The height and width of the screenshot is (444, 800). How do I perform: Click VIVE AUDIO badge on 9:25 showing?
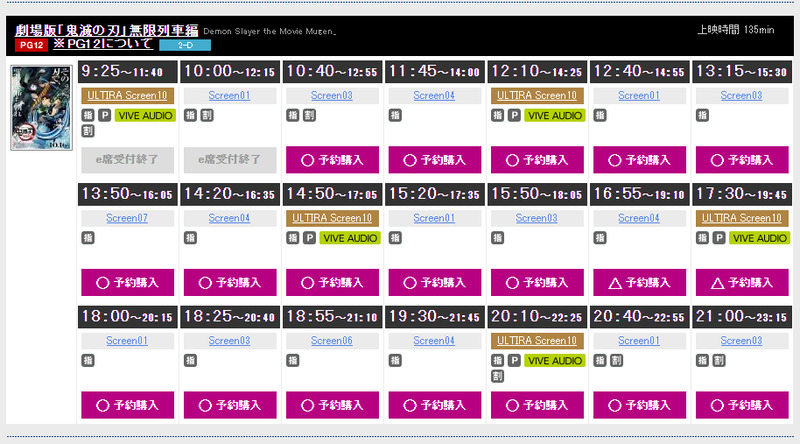[x=145, y=116]
